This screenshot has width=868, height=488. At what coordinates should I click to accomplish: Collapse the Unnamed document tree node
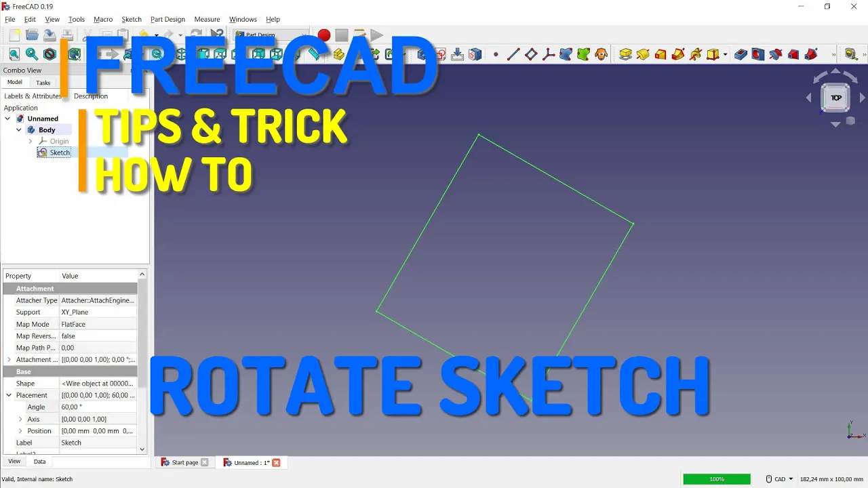click(x=7, y=119)
